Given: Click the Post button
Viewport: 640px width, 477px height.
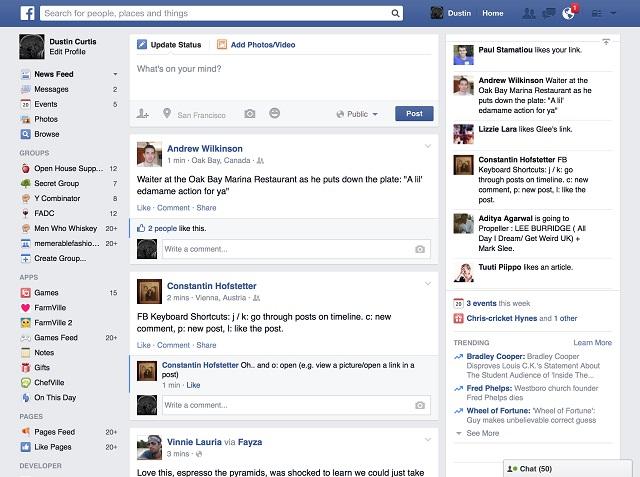Looking at the screenshot, I should coord(414,113).
